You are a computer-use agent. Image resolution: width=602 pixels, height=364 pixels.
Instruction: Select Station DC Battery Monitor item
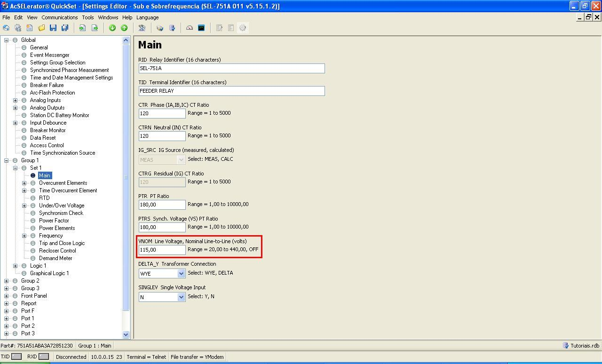pyautogui.click(x=59, y=115)
